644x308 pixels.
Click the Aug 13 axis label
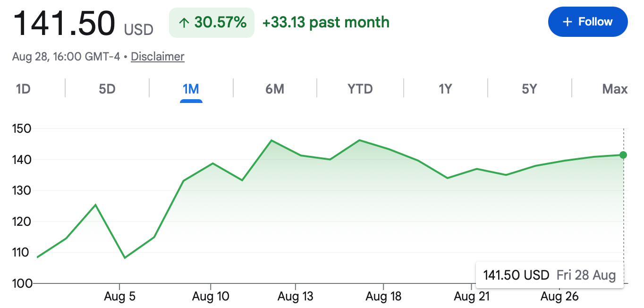pos(295,297)
